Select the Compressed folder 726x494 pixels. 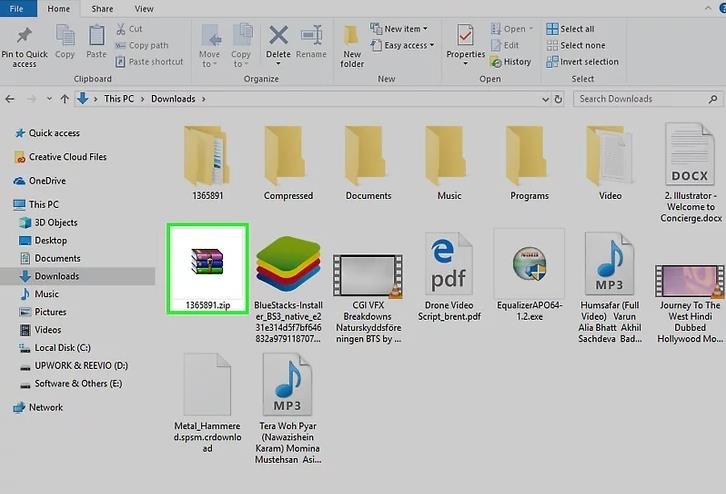[288, 163]
